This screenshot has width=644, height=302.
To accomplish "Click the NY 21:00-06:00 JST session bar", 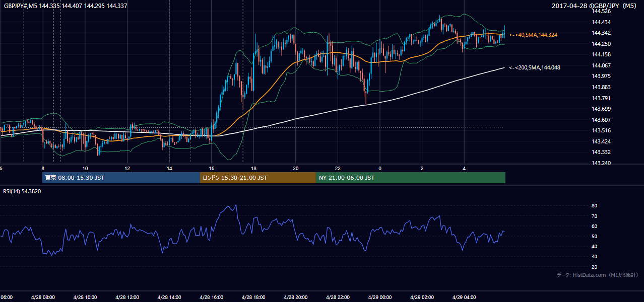I will coord(411,178).
